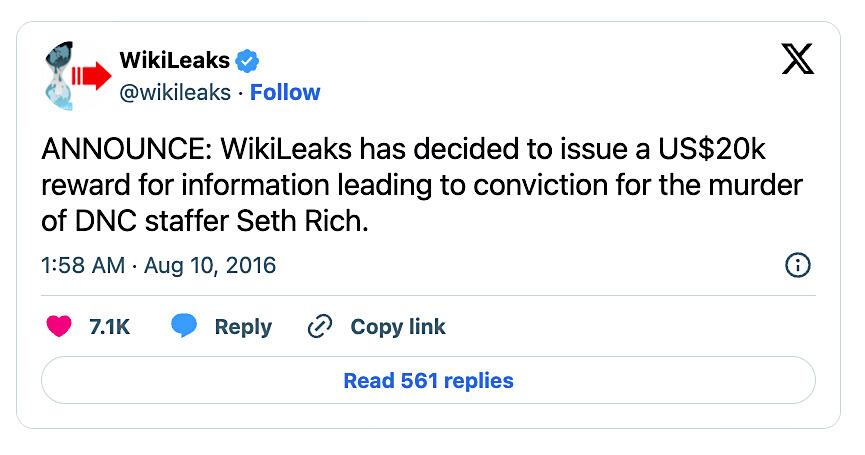Click the WikiLeaks display name
The image size is (865, 455).
174,61
